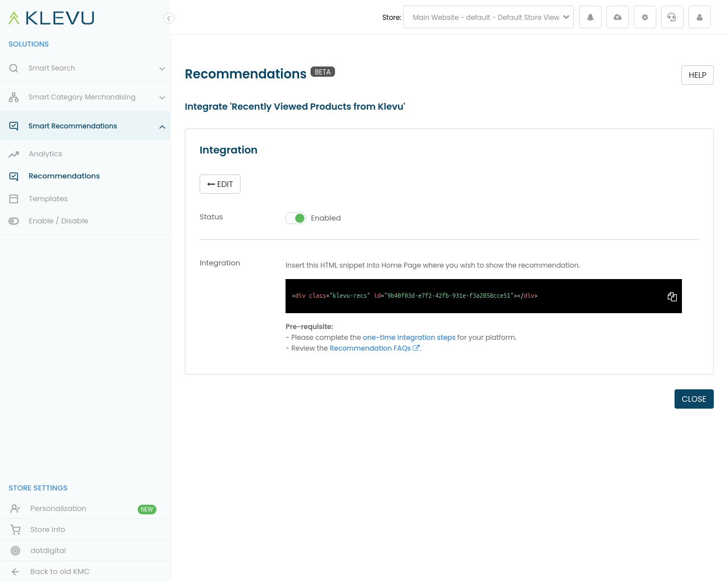Open the user account profile icon
The width and height of the screenshot is (728, 582).
tap(700, 18)
